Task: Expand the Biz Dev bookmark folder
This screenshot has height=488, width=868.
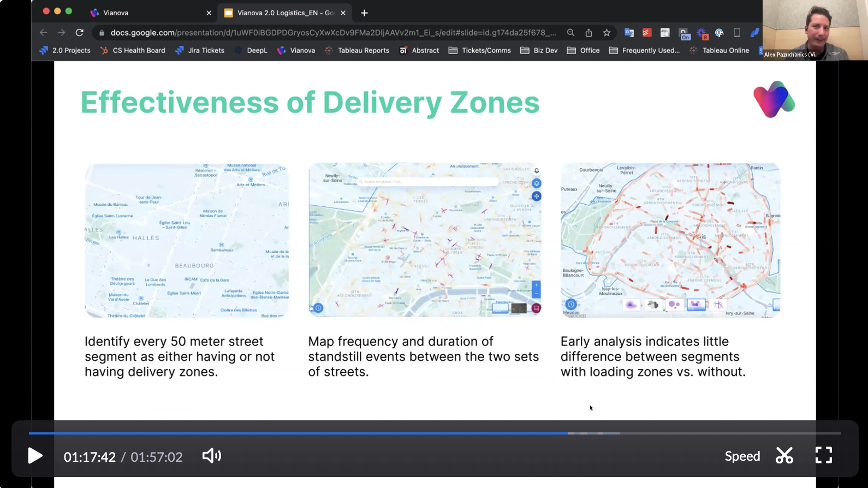Action: pos(539,50)
